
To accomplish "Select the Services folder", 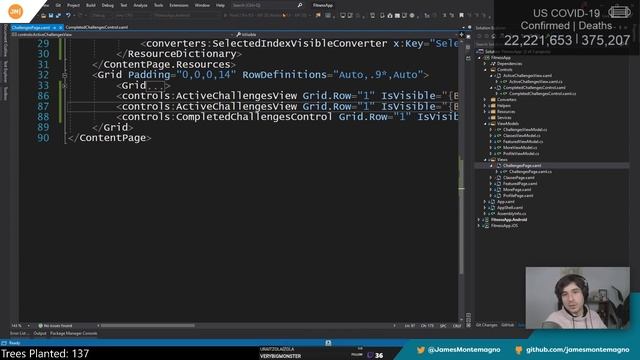I will click(x=504, y=118).
